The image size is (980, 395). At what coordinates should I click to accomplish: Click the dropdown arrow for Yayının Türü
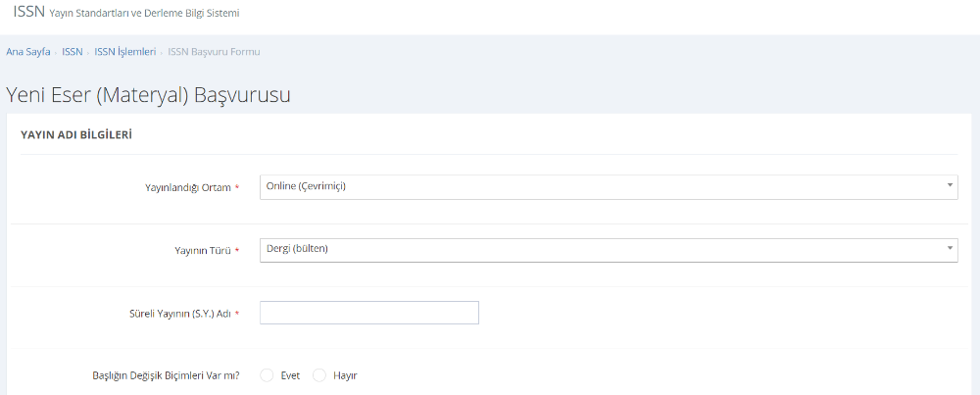click(950, 249)
